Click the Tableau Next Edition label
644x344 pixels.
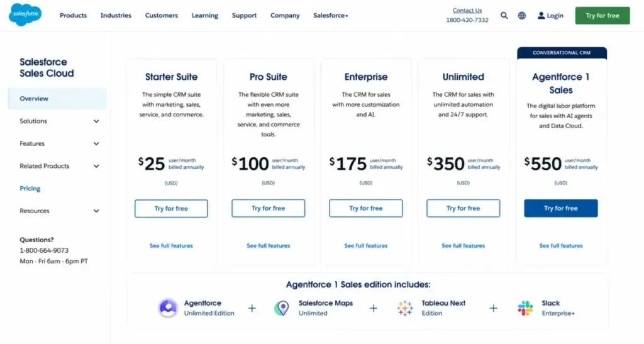tap(443, 308)
